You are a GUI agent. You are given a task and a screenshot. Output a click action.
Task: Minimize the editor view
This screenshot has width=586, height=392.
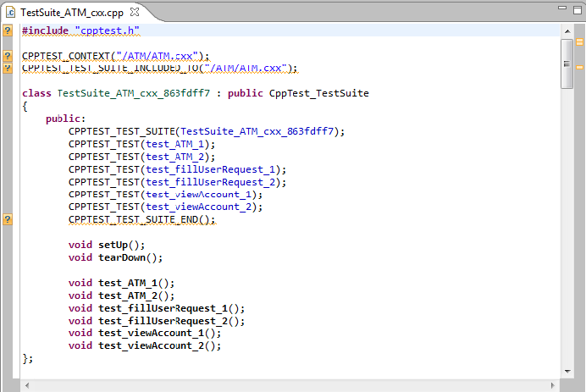point(562,8)
